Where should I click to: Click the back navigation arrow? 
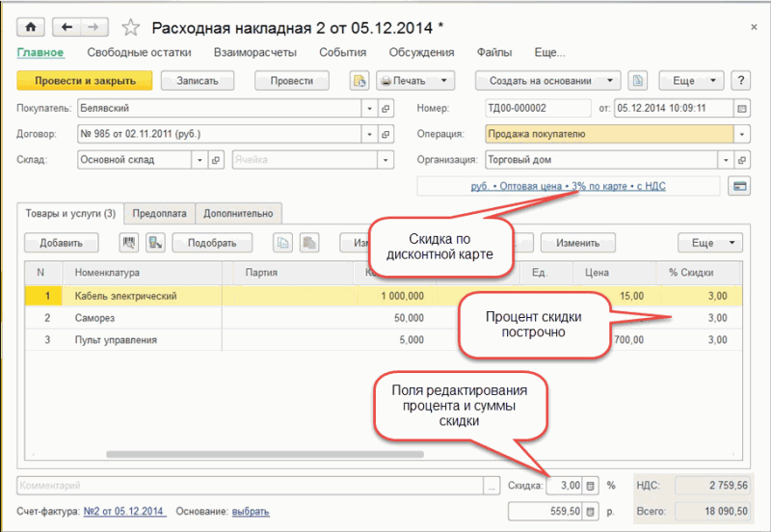[x=66, y=27]
